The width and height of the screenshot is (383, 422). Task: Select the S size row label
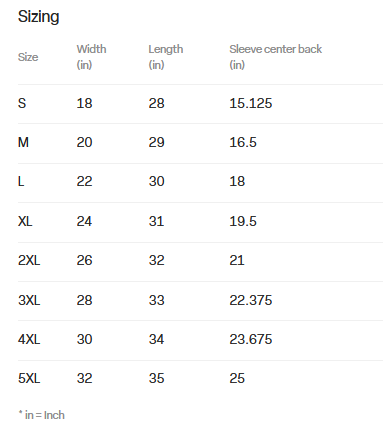[x=22, y=103]
